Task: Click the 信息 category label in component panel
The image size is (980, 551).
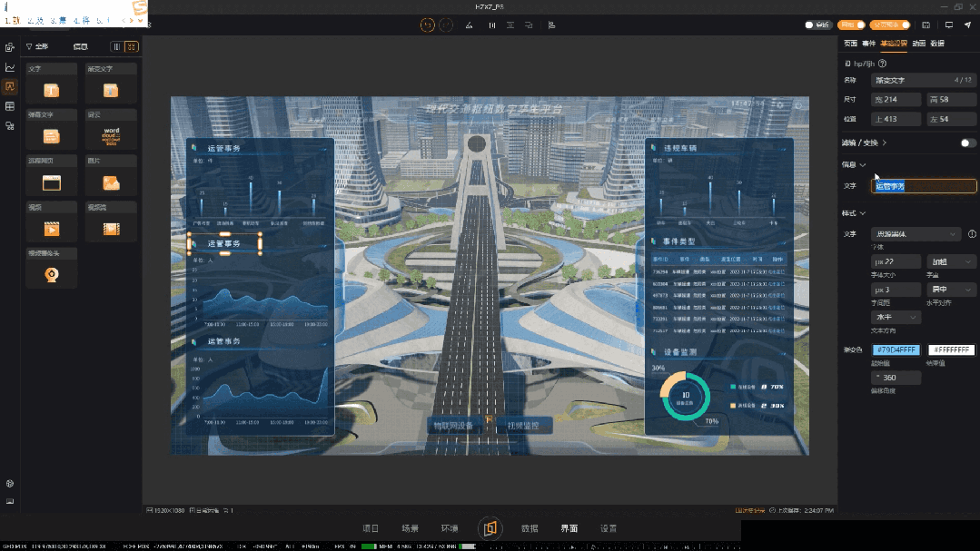Action: point(81,47)
